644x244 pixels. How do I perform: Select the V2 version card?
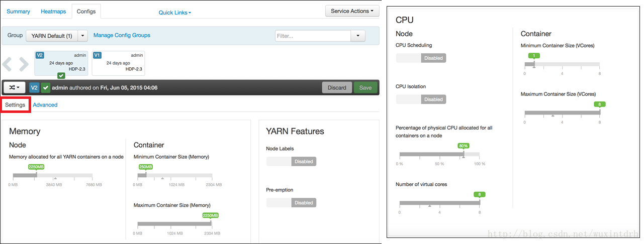click(62, 63)
